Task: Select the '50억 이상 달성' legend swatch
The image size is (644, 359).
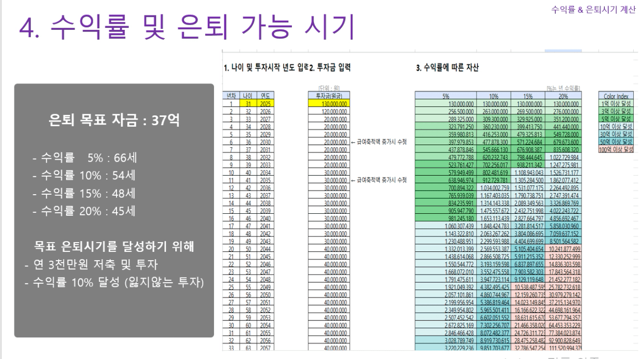Action: point(615,142)
